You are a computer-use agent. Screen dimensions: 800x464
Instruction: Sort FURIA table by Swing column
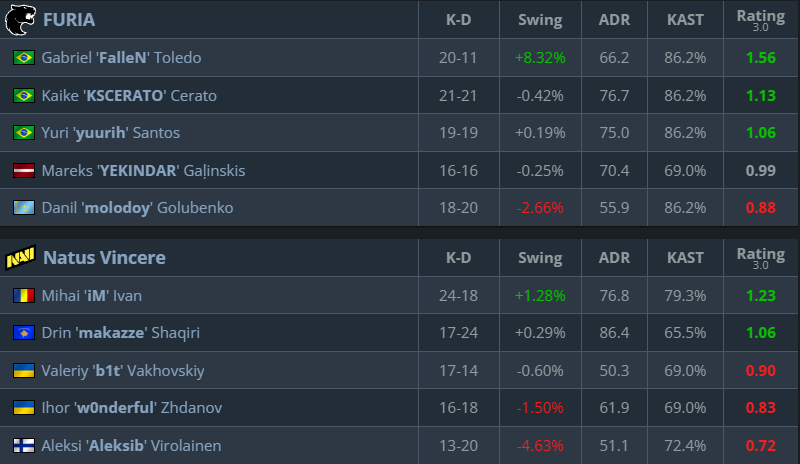tap(540, 20)
